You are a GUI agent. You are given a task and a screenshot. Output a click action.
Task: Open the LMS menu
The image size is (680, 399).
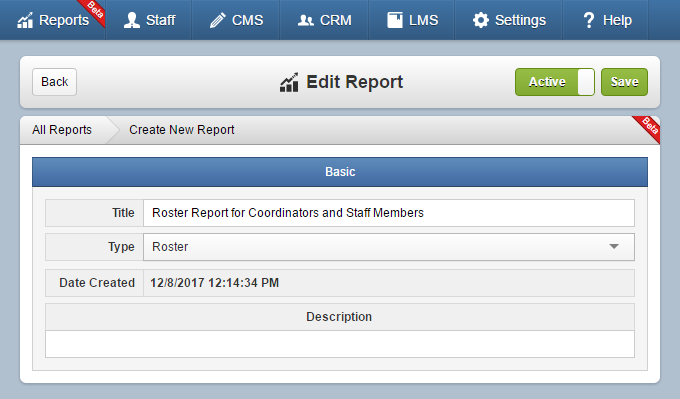click(x=412, y=20)
